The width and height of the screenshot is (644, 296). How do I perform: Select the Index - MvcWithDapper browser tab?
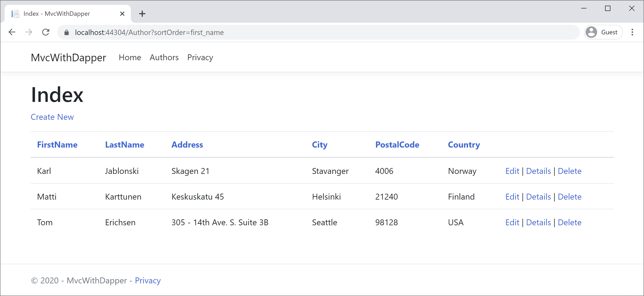coord(57,13)
